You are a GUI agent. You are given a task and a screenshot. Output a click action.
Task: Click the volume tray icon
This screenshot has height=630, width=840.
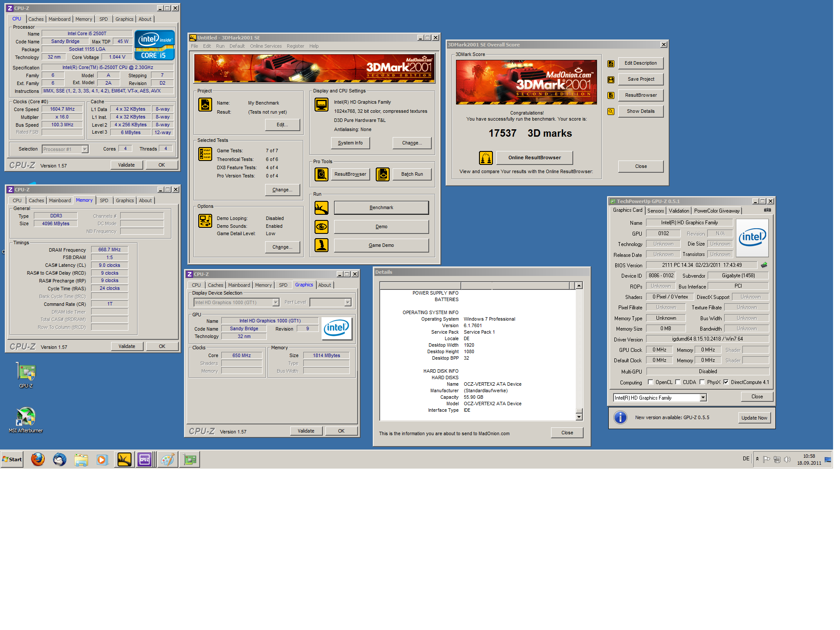coord(787,459)
